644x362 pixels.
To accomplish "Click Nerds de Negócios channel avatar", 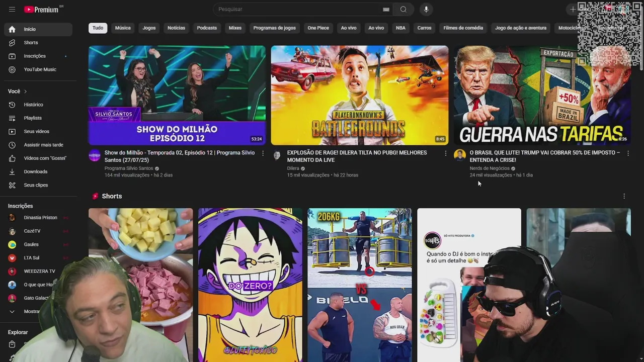I will click(x=460, y=155).
